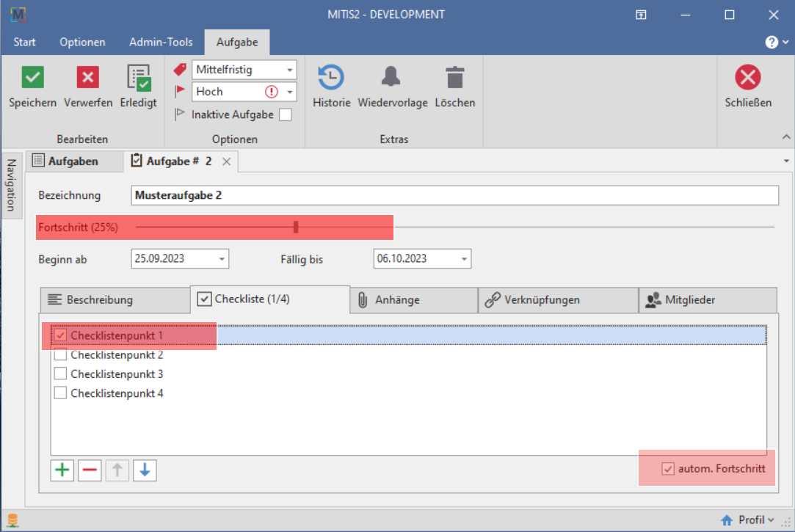Disable autom. Fortschritt checkbox
The height and width of the screenshot is (532, 795).
(x=668, y=469)
